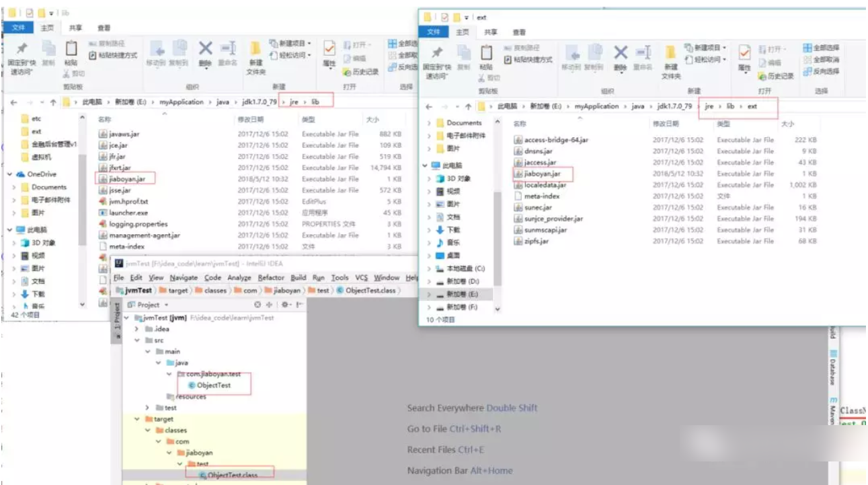Click lib breadcrumb in ext window address bar
Screen dimensions: 868x485
pos(730,106)
